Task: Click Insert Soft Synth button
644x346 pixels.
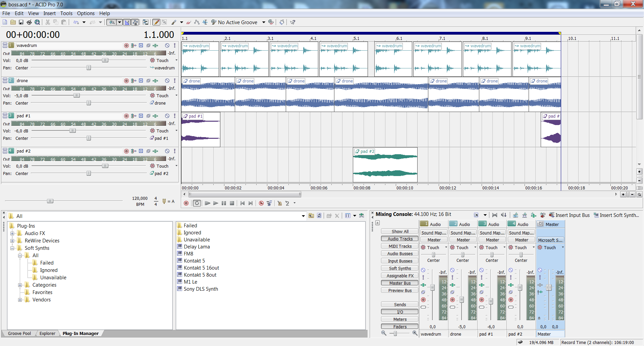Action: click(x=616, y=215)
